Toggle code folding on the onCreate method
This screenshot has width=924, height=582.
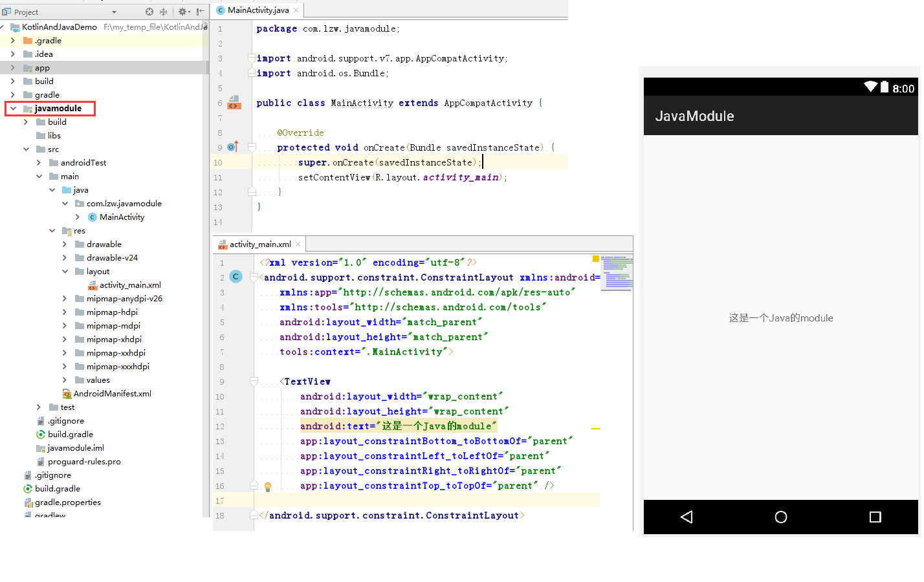point(252,147)
